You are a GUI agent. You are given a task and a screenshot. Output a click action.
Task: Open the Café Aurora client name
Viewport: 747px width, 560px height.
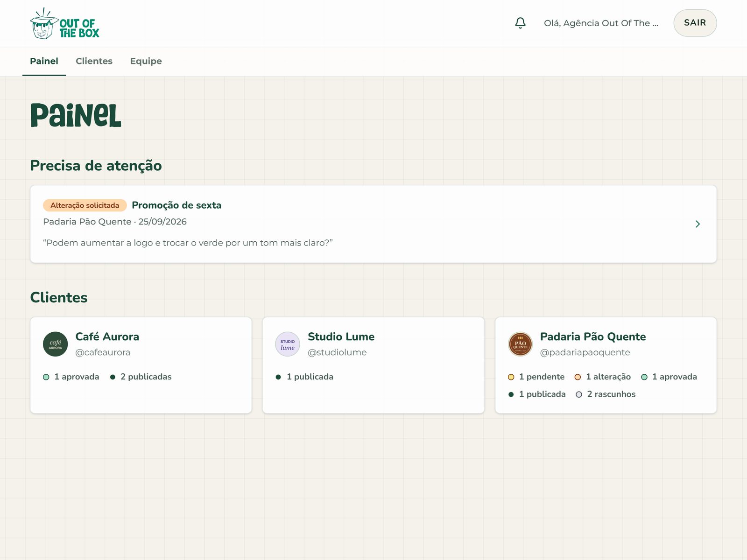click(107, 336)
